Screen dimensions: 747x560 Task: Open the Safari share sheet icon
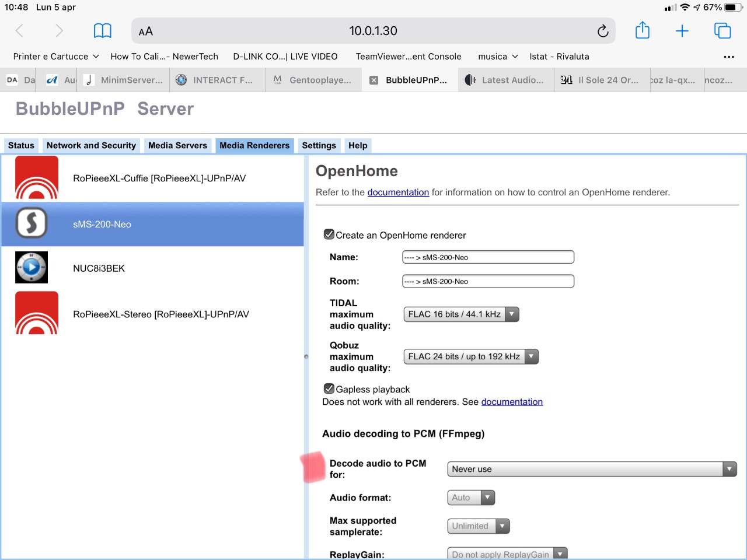pyautogui.click(x=643, y=30)
